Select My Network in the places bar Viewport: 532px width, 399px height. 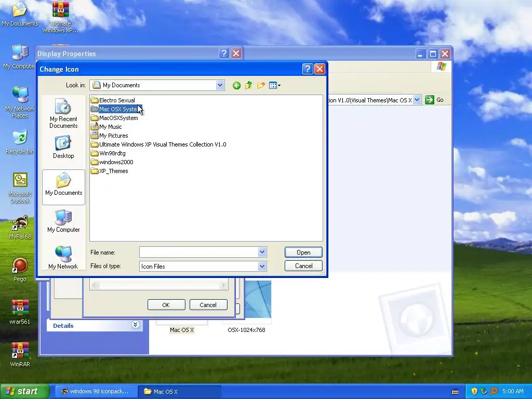[63, 258]
